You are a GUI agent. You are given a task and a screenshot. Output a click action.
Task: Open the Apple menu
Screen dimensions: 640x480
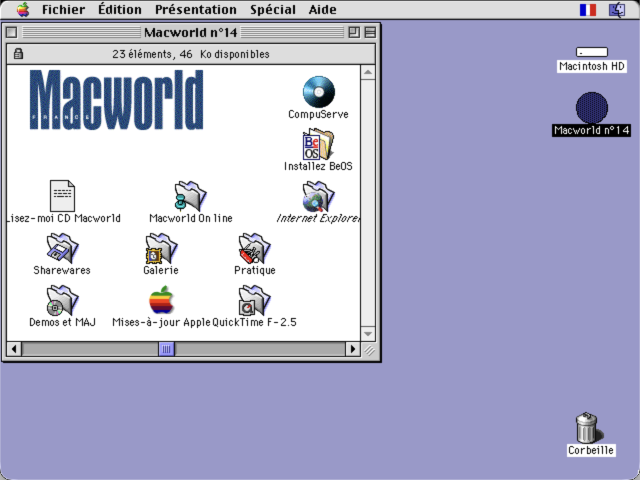tap(23, 9)
